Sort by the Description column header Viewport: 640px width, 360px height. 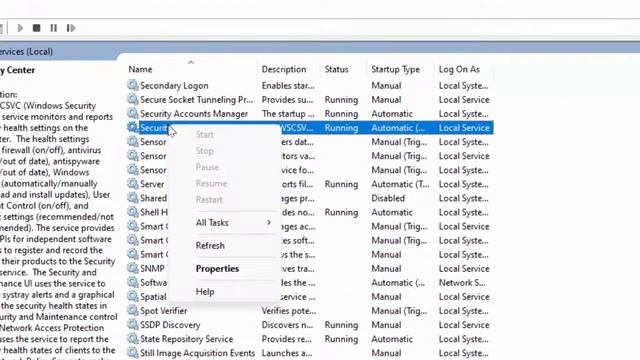(x=284, y=69)
